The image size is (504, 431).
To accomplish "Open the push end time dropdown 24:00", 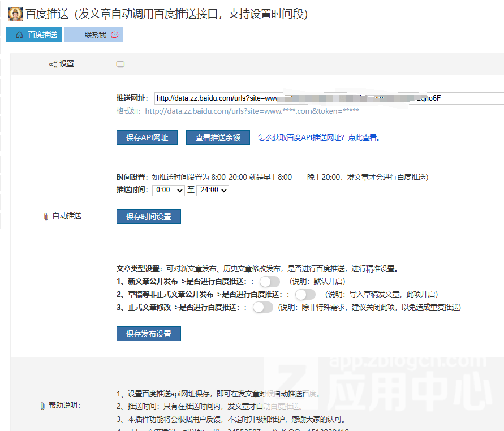I will pos(213,190).
